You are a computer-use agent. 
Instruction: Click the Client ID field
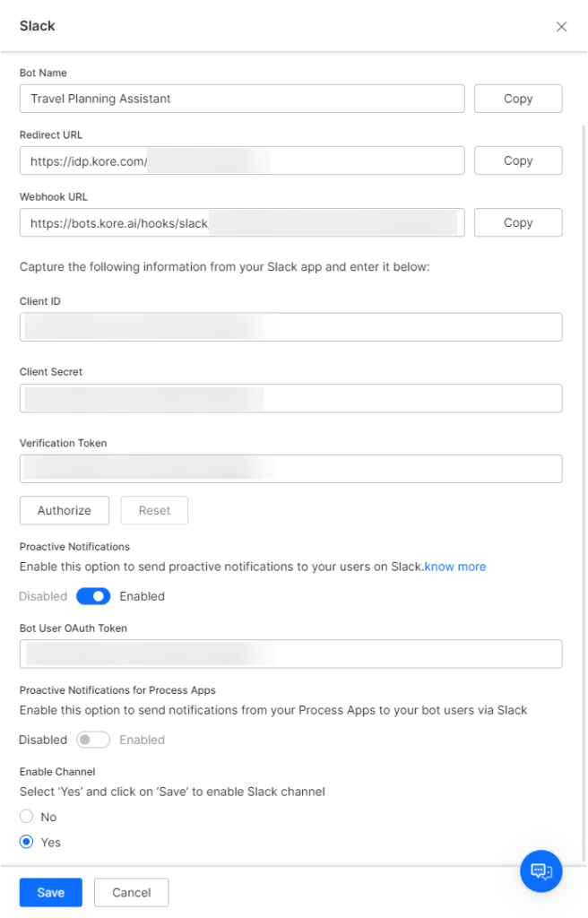[x=290, y=326]
